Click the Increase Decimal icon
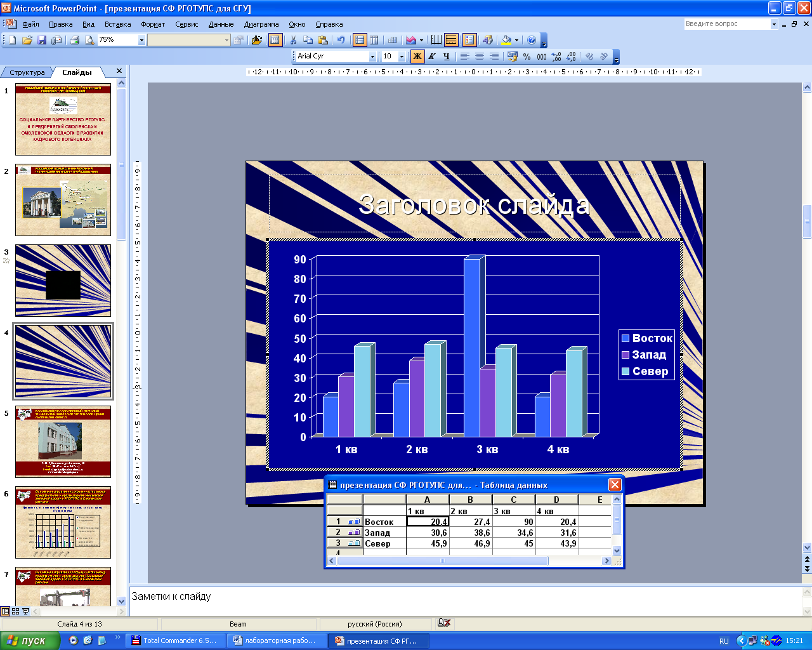This screenshot has height=650, width=812. (x=556, y=56)
